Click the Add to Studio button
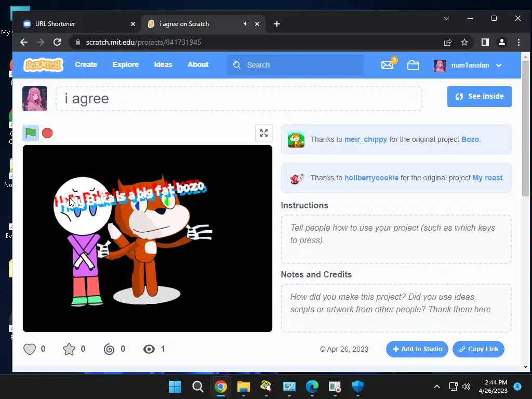The width and height of the screenshot is (532, 399). [417, 349]
